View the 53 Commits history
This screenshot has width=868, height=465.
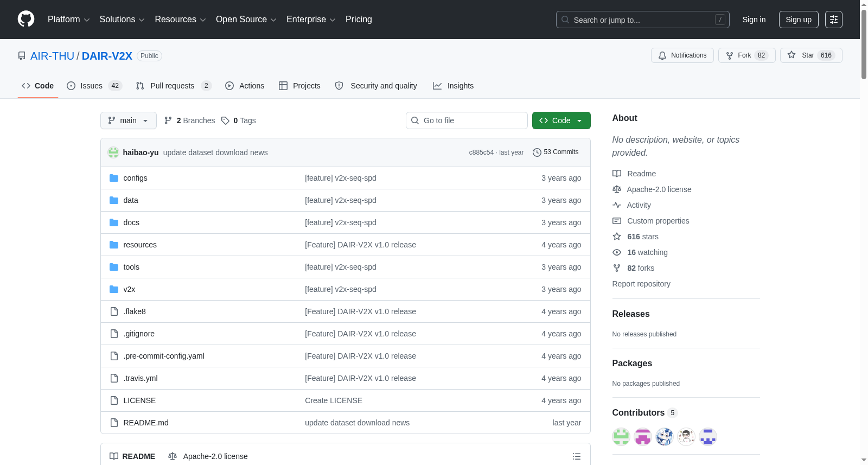point(556,152)
